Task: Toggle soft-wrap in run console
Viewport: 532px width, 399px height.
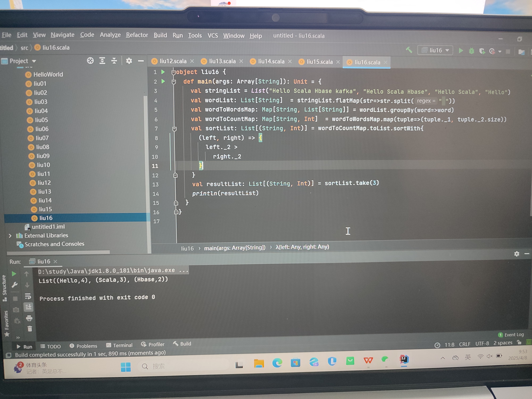Action: (28, 296)
